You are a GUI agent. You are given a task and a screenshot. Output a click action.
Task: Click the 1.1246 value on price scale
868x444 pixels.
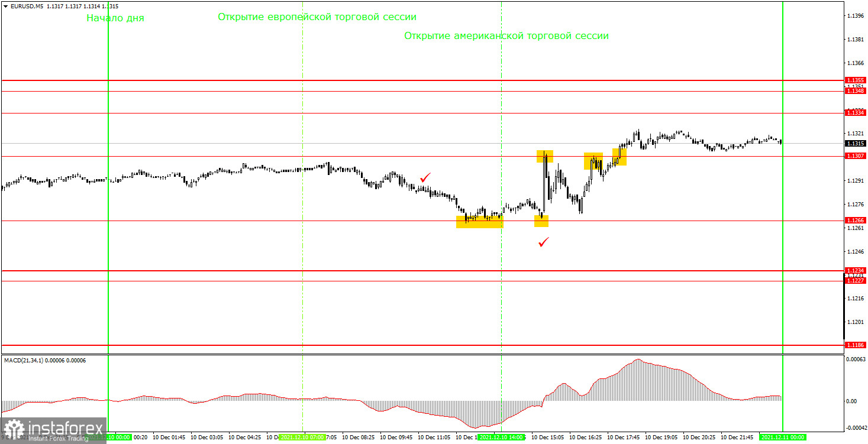pyautogui.click(x=856, y=251)
